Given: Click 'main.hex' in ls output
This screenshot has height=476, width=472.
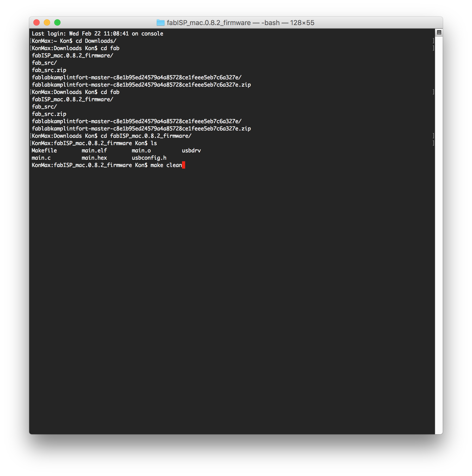Looking at the screenshot, I should pyautogui.click(x=94, y=158).
